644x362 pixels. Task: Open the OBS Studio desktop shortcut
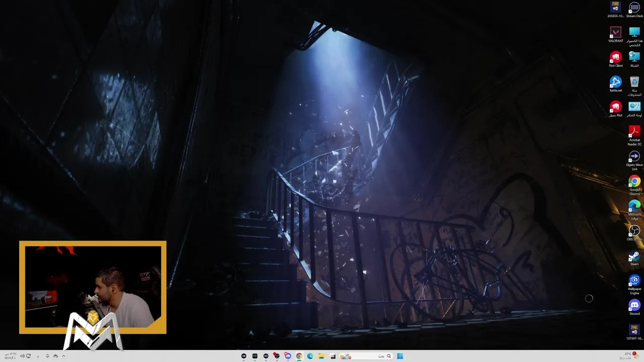click(634, 232)
